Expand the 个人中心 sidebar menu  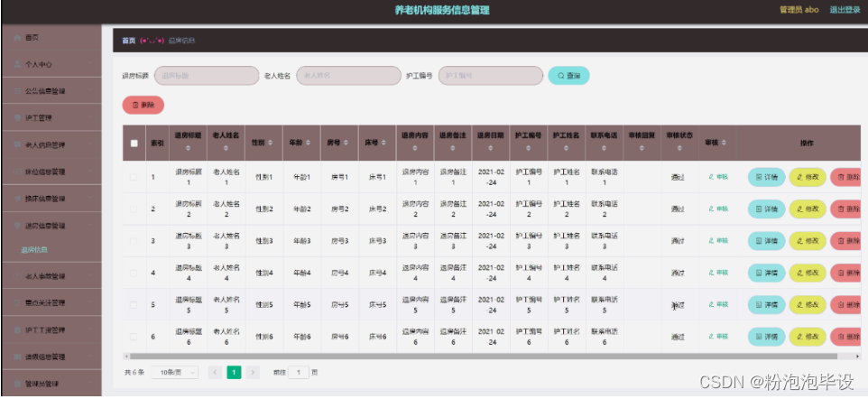coord(51,64)
